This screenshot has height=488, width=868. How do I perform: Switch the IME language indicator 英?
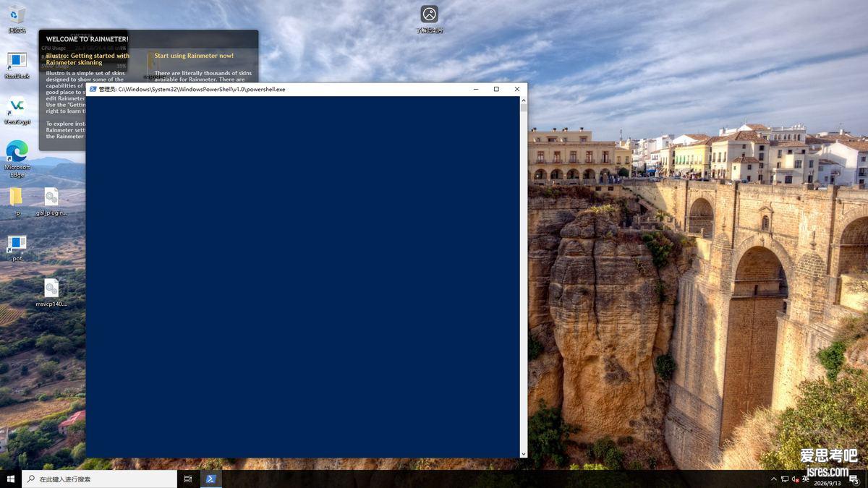tap(806, 479)
